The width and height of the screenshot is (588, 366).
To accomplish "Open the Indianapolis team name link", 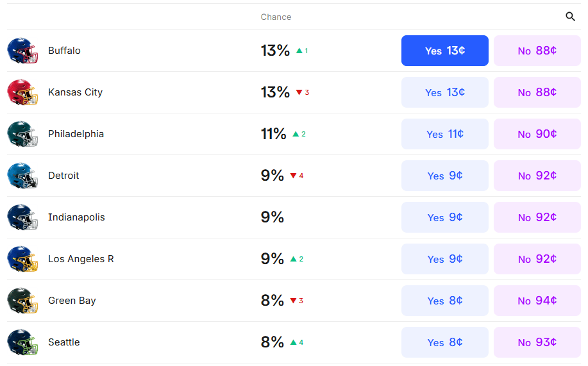I will click(x=76, y=217).
